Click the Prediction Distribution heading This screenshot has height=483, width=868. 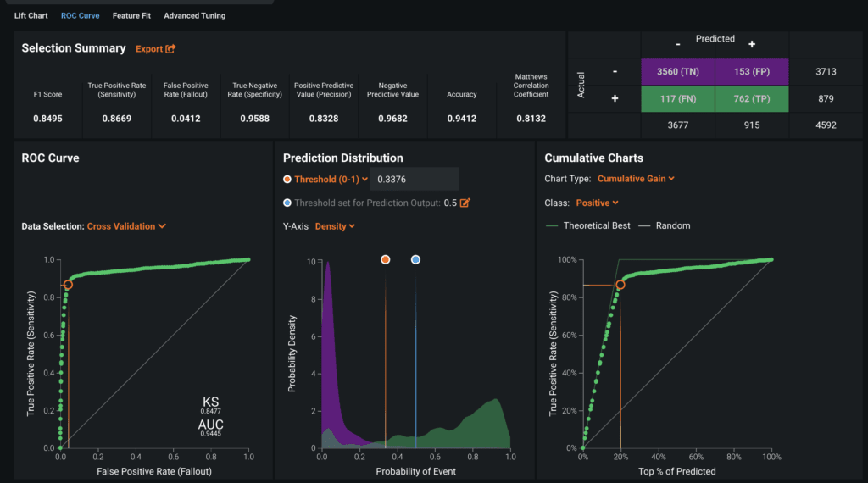(x=343, y=158)
